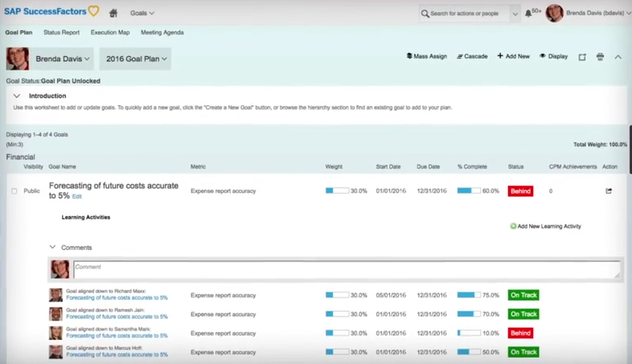632x364 pixels.
Task: Select the Forecasting goal checkbox
Action: (x=14, y=191)
